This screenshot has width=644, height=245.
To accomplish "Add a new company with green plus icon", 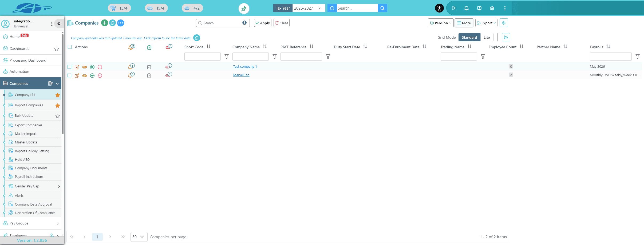I will [105, 23].
